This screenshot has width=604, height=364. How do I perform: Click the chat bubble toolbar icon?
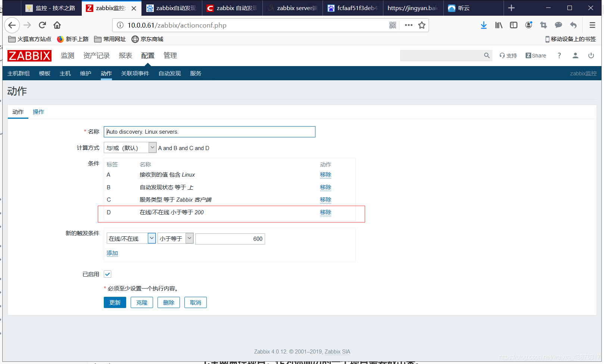coord(558,25)
